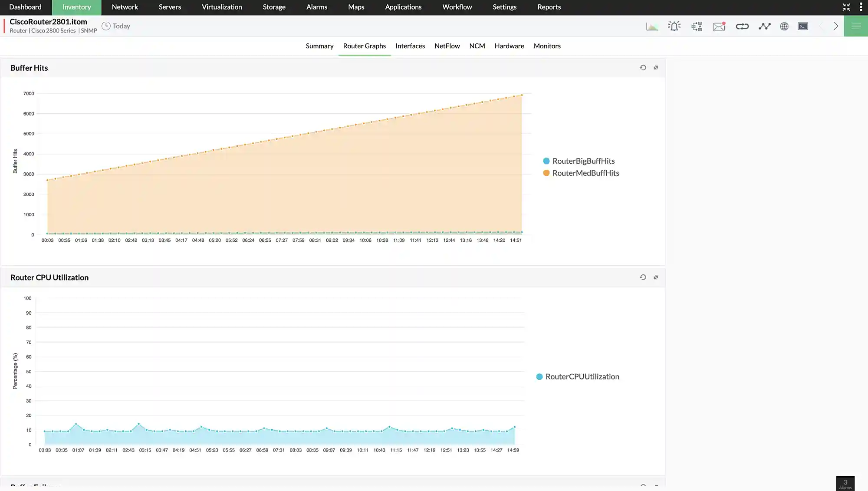Viewport: 868px width, 491px height.
Task: Click the alarm bell icon
Action: [674, 26]
